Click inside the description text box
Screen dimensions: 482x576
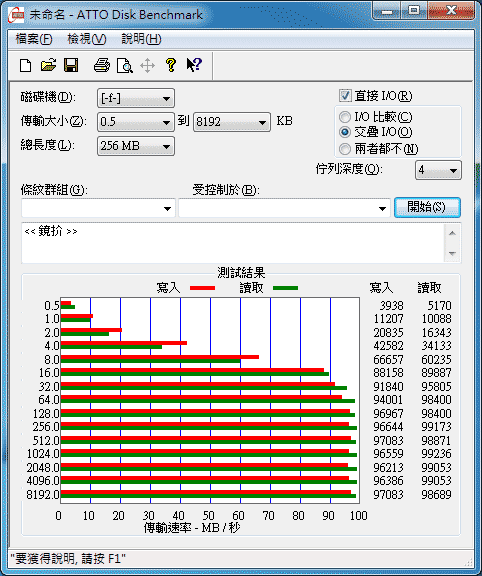[233, 243]
